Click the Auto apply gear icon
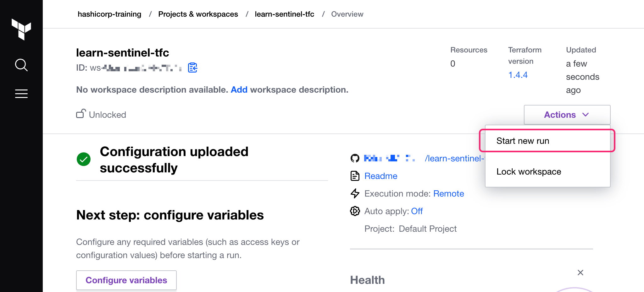Screen dimensions: 644x292 (355, 211)
